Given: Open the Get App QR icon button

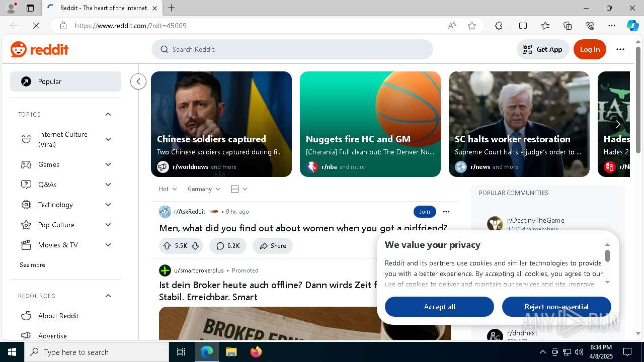Looking at the screenshot, I should pos(543,49).
